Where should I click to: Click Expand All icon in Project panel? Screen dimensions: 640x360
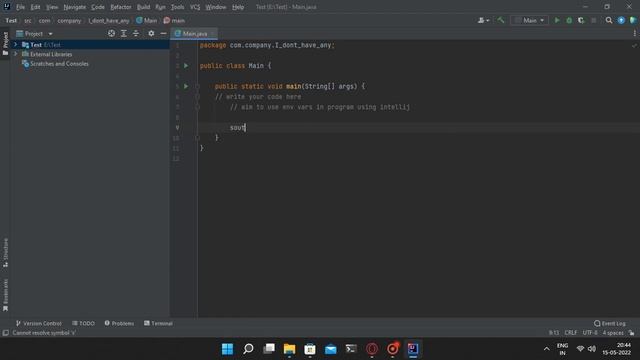pyautogui.click(x=124, y=33)
